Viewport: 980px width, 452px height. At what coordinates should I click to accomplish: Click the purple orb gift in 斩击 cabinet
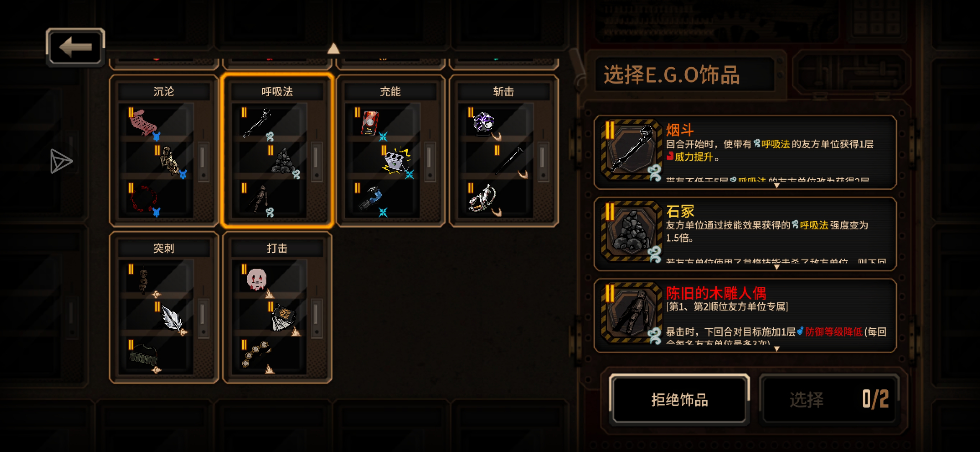(483, 123)
